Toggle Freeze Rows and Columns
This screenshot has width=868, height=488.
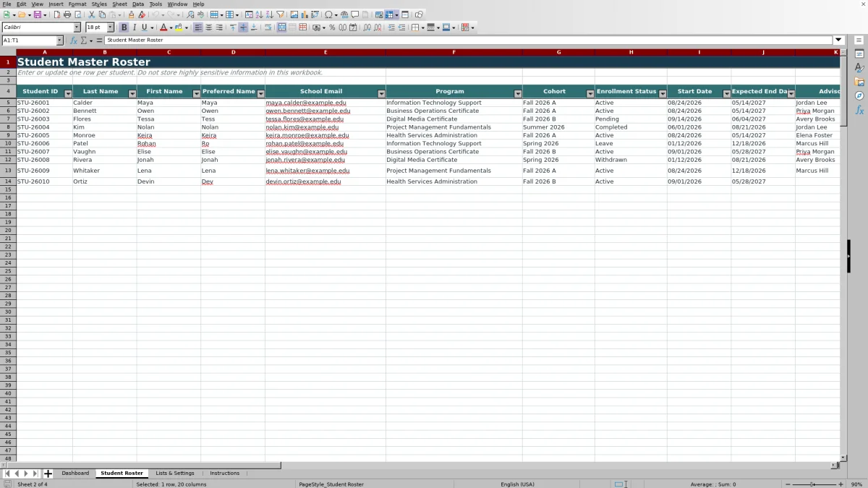pyautogui.click(x=390, y=14)
